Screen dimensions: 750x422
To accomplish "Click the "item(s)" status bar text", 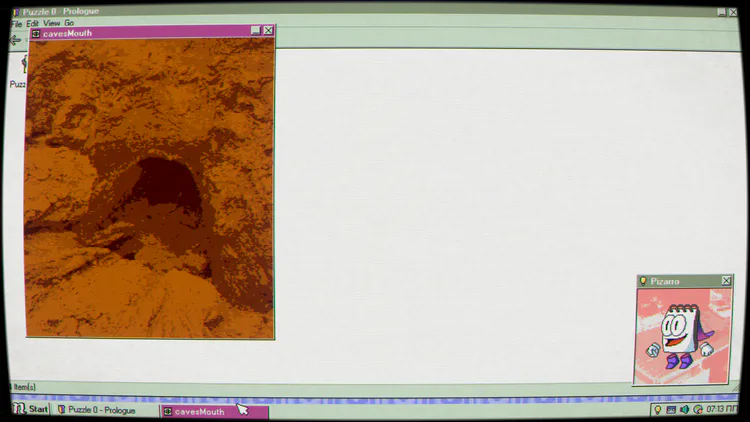I will pos(24,387).
